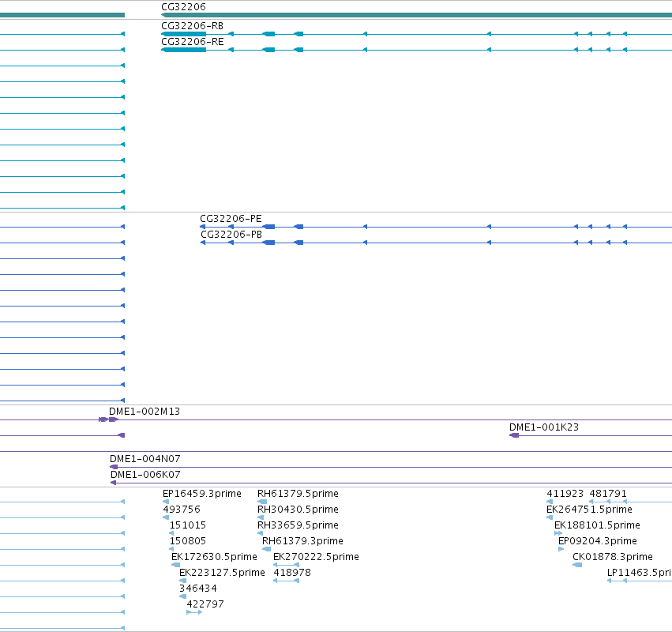672x632 pixels.
Task: Click the CK01878.3prime EST label
Action: pyautogui.click(x=613, y=557)
